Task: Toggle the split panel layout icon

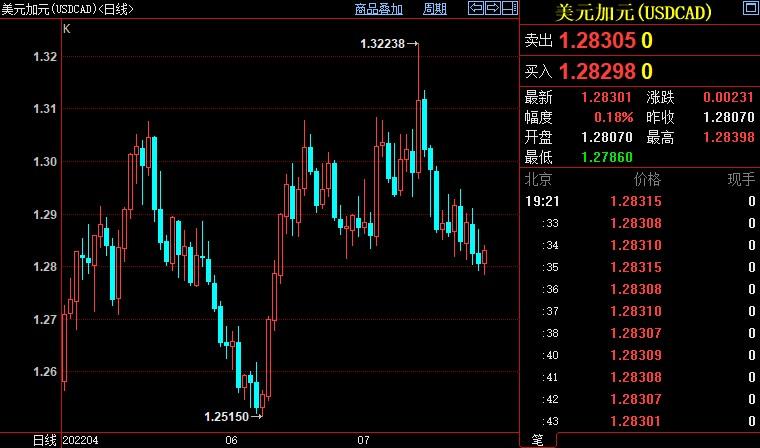Action: (508, 9)
